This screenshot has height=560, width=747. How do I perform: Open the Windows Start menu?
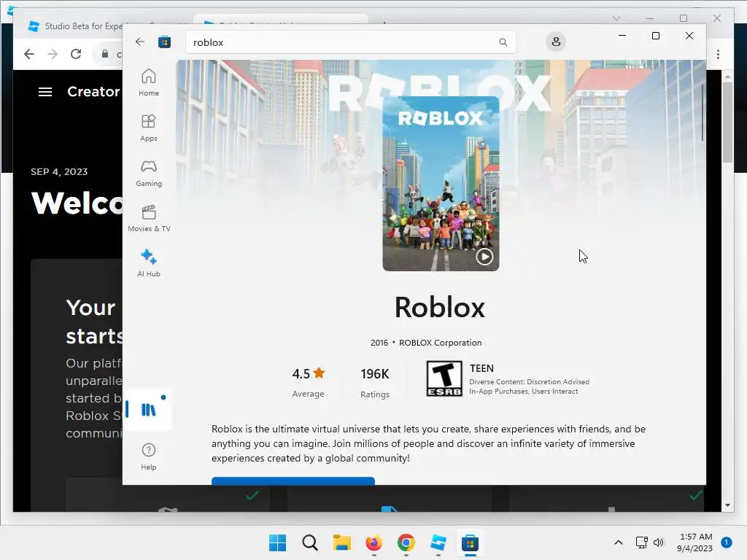pos(278,542)
